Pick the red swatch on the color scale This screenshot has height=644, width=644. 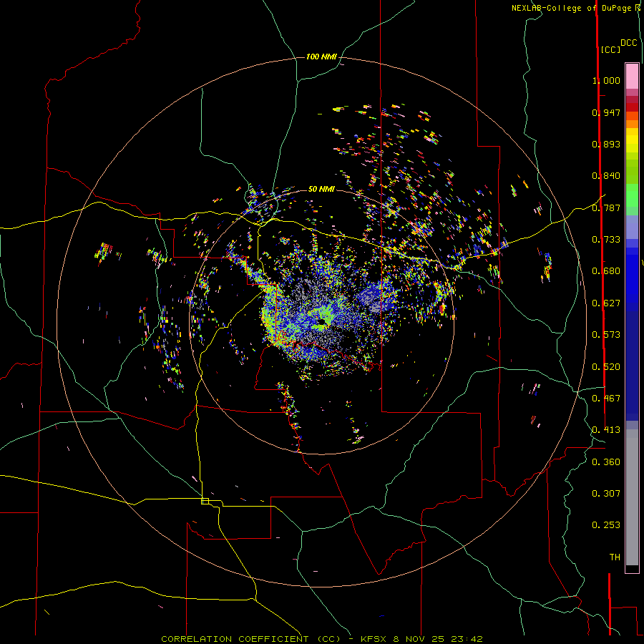point(632,107)
